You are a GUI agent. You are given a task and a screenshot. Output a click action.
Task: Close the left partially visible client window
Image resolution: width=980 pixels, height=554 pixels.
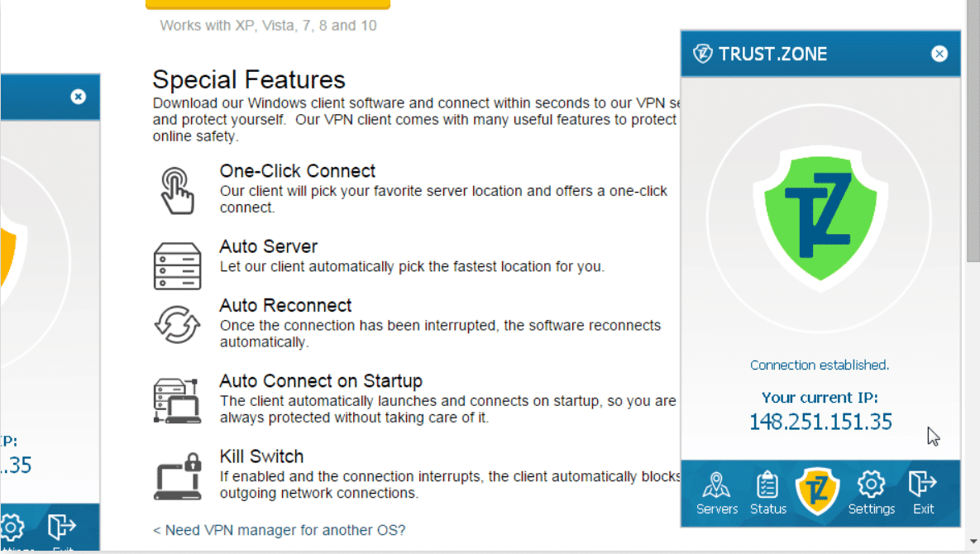78,97
